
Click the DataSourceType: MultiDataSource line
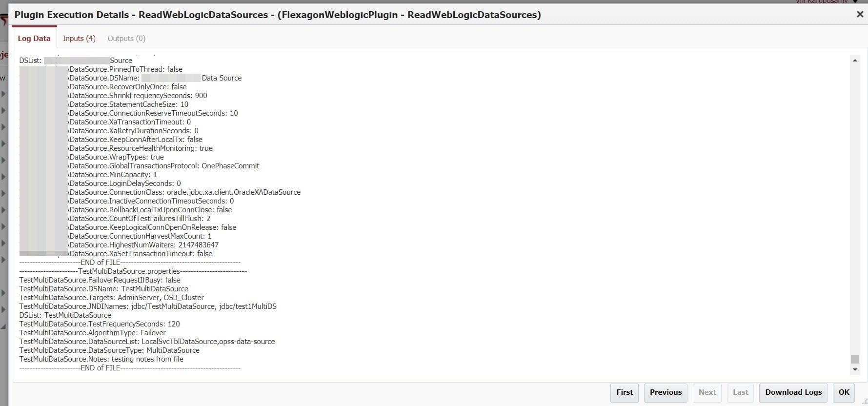tap(109, 350)
